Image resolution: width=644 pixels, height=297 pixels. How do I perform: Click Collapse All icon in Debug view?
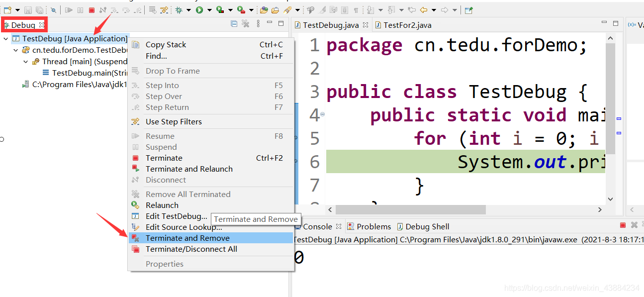click(234, 23)
